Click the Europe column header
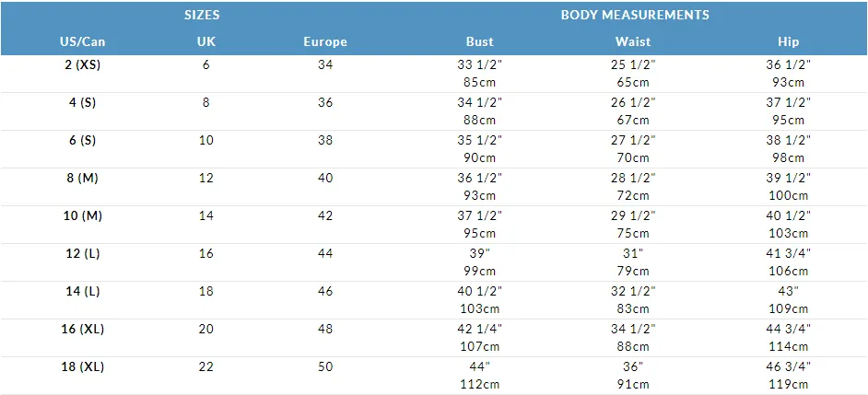Viewport: 868px width, 395px height. pos(325,41)
